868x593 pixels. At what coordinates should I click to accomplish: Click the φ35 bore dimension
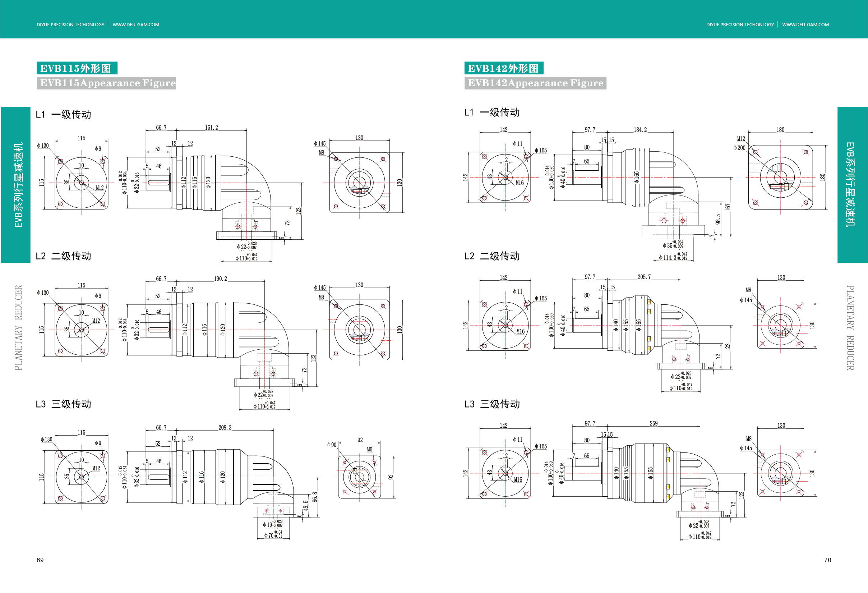click(x=673, y=244)
